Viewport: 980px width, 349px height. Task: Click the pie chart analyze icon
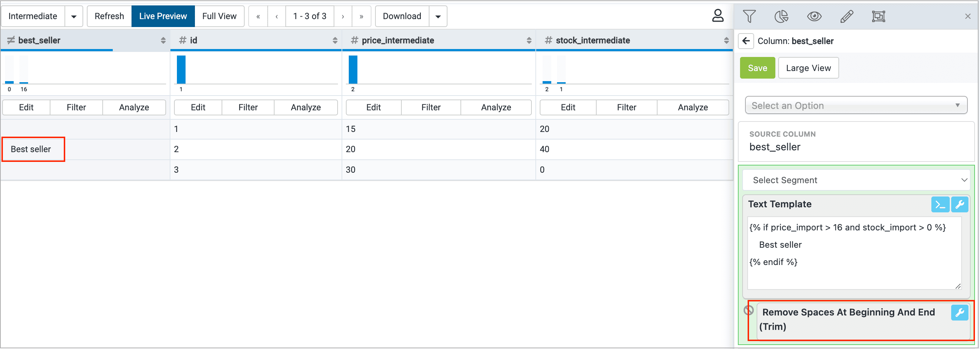coord(781,16)
